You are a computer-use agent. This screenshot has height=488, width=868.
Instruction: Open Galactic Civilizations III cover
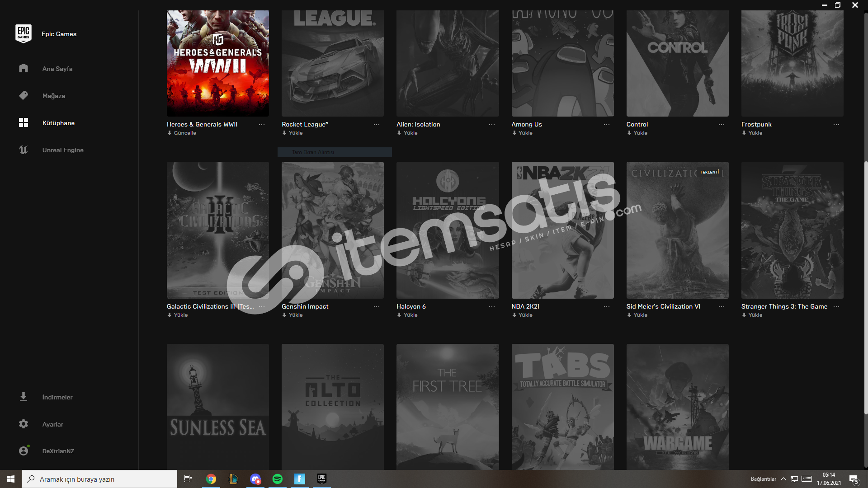pyautogui.click(x=218, y=230)
